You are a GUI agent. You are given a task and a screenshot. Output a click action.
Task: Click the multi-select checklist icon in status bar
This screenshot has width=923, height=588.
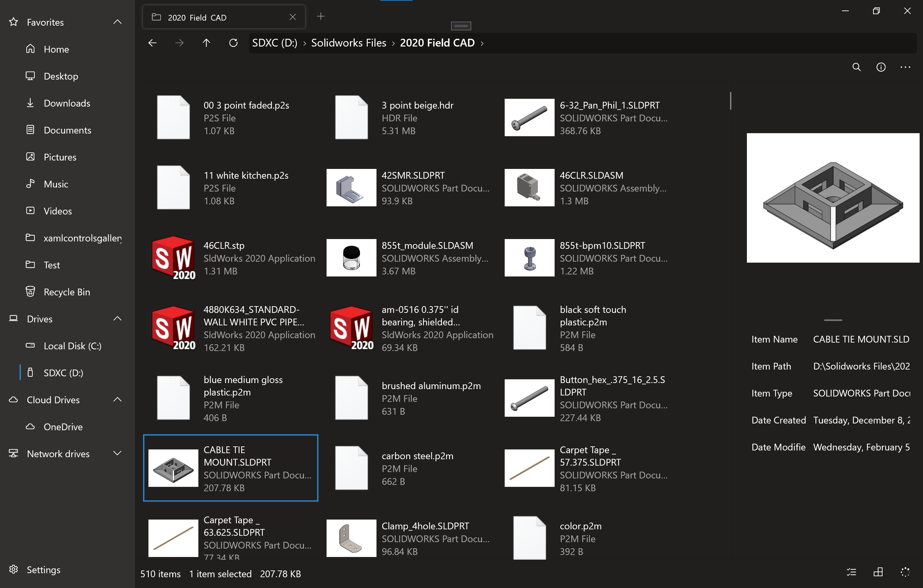[851, 572]
